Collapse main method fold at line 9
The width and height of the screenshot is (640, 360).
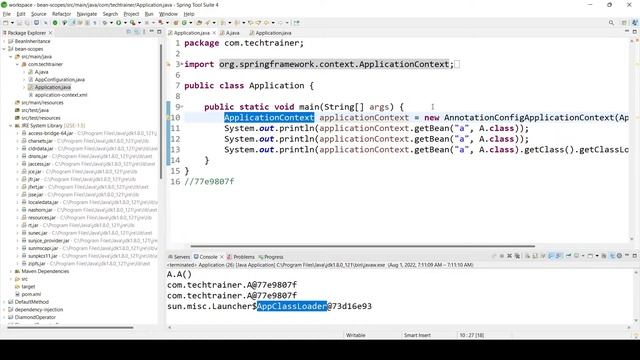(x=182, y=107)
